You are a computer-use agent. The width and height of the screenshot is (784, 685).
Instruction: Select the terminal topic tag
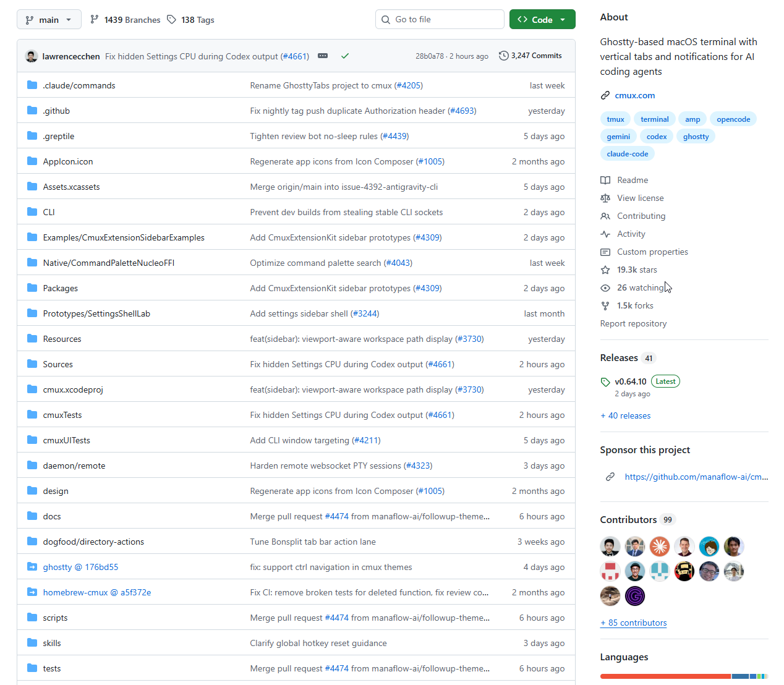pyautogui.click(x=655, y=119)
